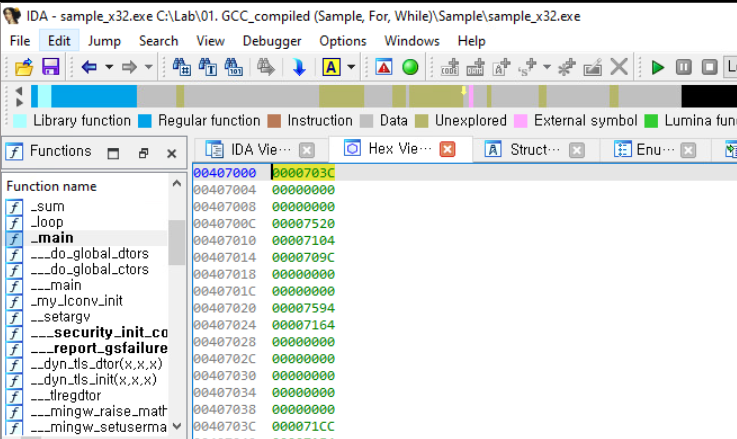Open the Help menu
This screenshot has width=737, height=439.
471,41
